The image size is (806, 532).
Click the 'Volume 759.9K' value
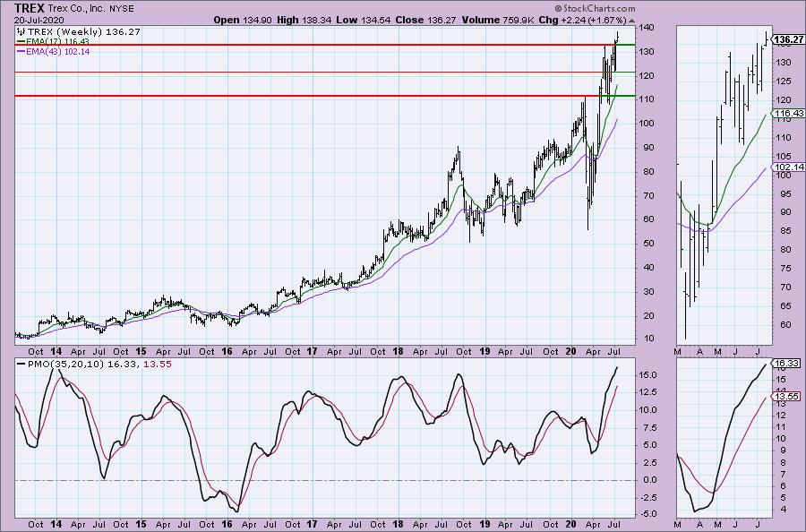click(x=498, y=20)
